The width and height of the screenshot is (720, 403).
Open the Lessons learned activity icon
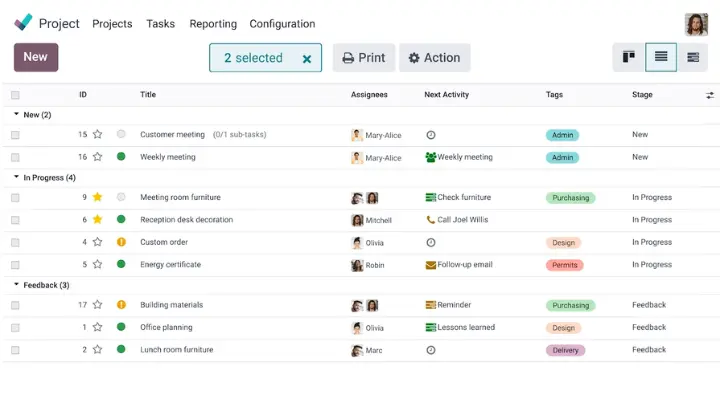tap(431, 327)
